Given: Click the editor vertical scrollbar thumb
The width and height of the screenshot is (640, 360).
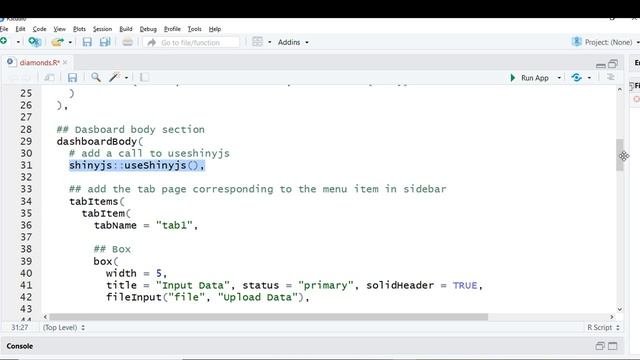Looking at the screenshot, I should (x=620, y=155).
